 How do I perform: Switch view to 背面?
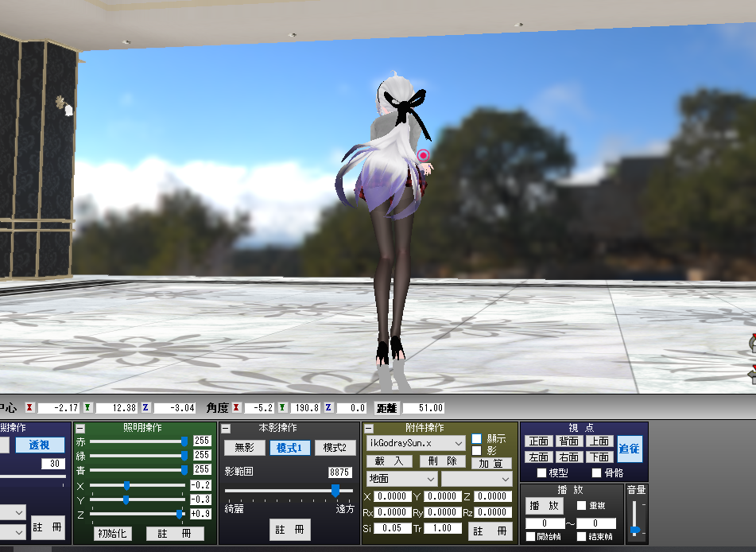[569, 441]
